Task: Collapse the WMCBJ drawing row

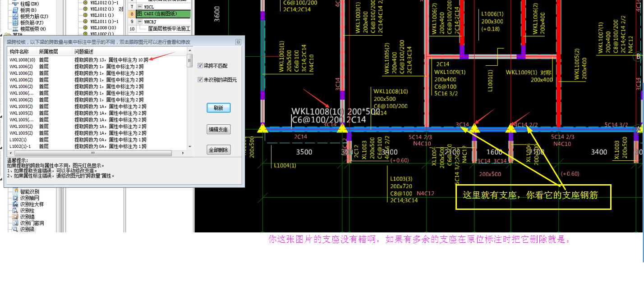Action: point(140,22)
